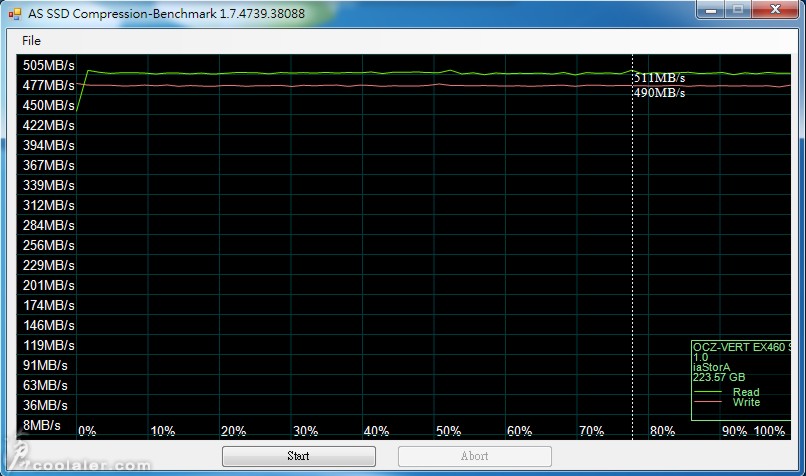This screenshot has width=806, height=476.
Task: Click the 477MB/s axis label
Action: point(48,85)
